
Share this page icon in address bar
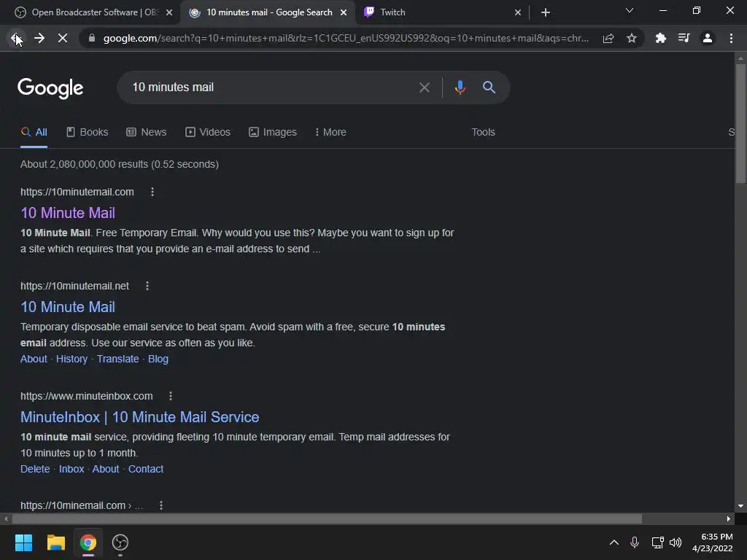coord(608,38)
